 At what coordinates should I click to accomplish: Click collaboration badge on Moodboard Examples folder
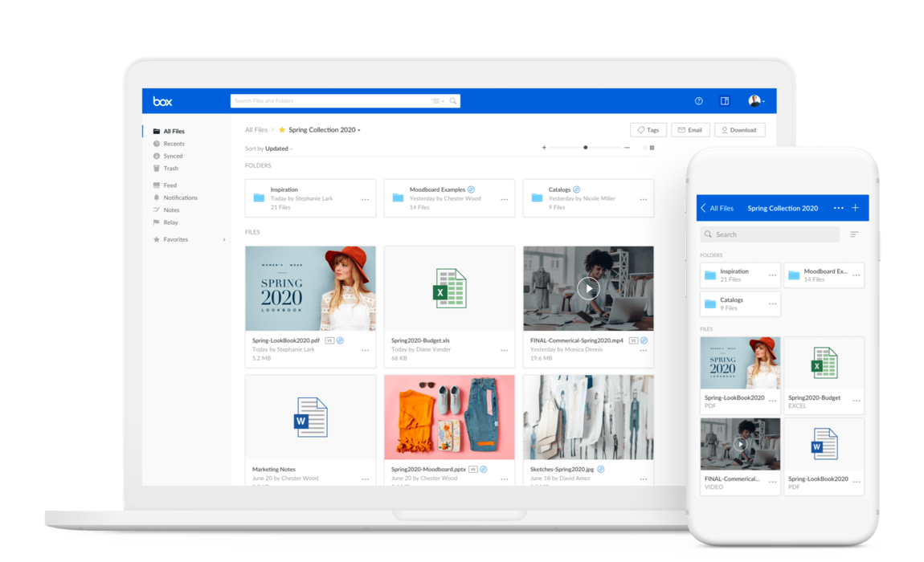click(472, 190)
